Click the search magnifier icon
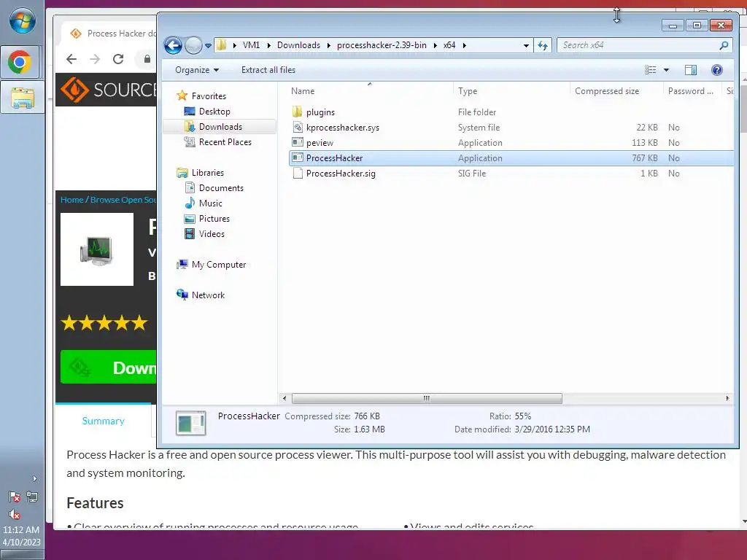The width and height of the screenshot is (747, 560). [724, 45]
